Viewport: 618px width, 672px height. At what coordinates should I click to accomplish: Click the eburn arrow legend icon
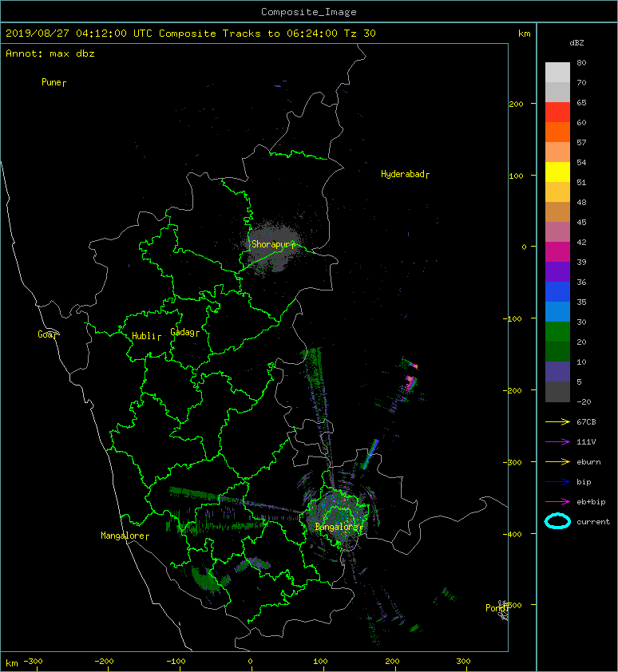click(557, 462)
